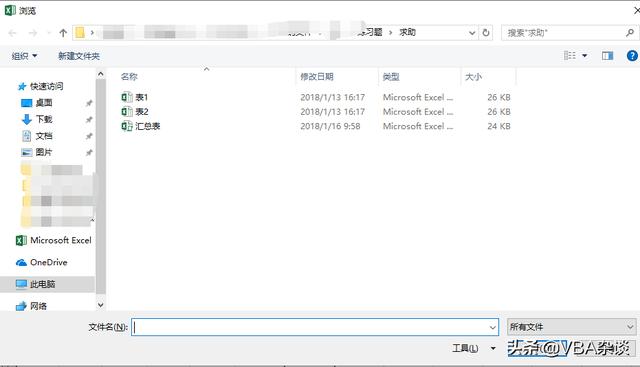Go back with the left arrow button

tap(12, 33)
